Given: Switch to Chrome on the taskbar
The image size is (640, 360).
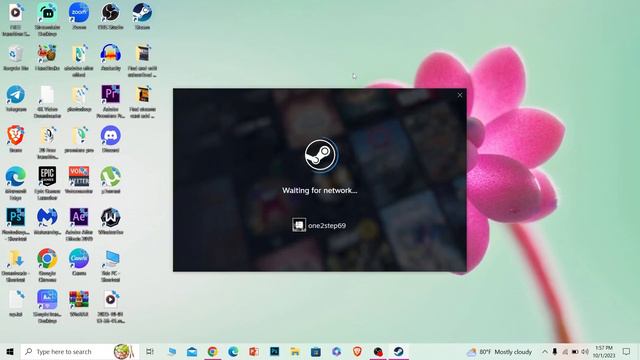Looking at the screenshot, I should 212,351.
